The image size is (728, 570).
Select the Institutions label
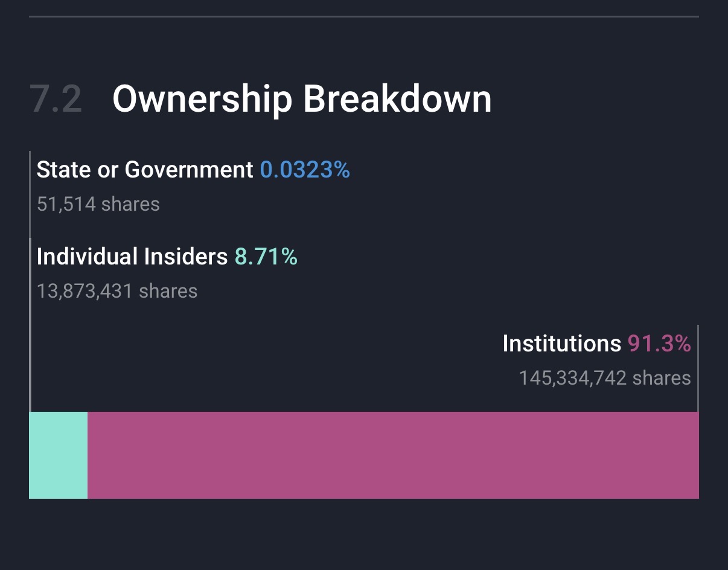pyautogui.click(x=561, y=344)
